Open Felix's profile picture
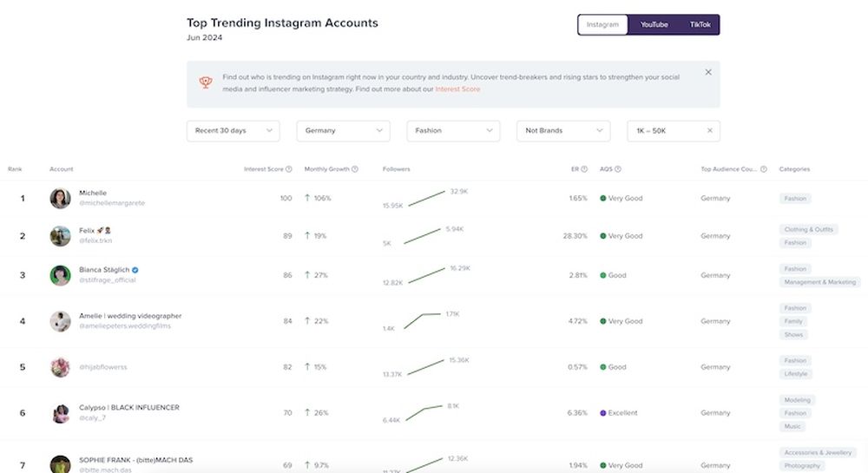 click(x=61, y=236)
